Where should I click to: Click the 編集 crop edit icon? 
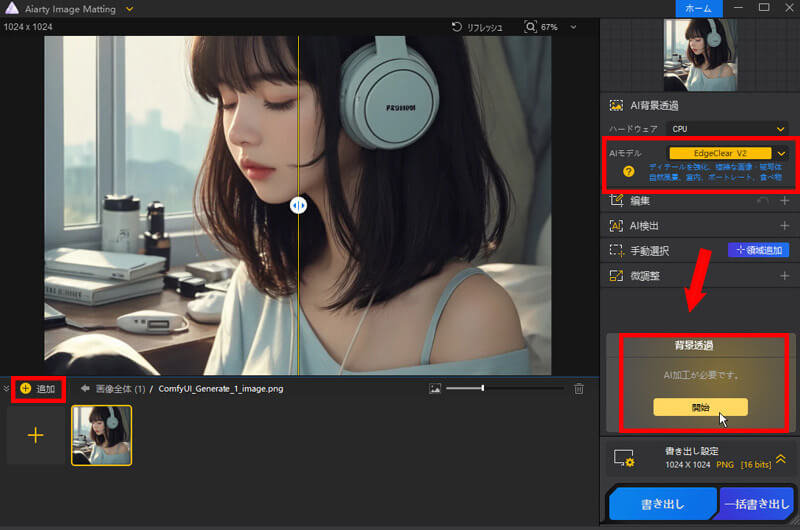(616, 200)
